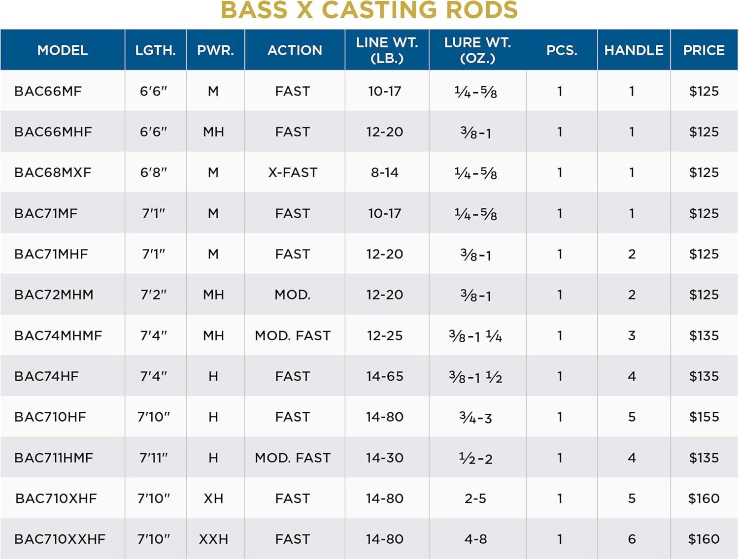
Task: Select the LINE WT. (LB.) header
Action: coord(387,50)
